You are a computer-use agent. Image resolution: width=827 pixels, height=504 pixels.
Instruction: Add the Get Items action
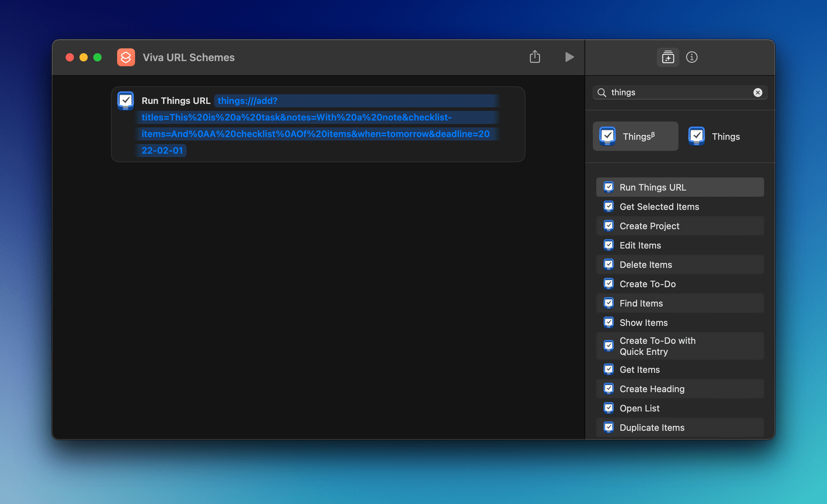pos(680,370)
